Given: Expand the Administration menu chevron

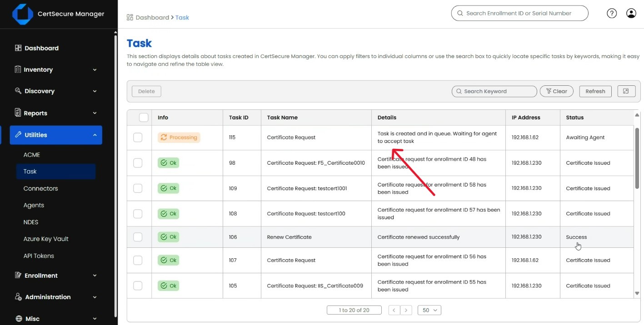Looking at the screenshot, I should (x=95, y=297).
